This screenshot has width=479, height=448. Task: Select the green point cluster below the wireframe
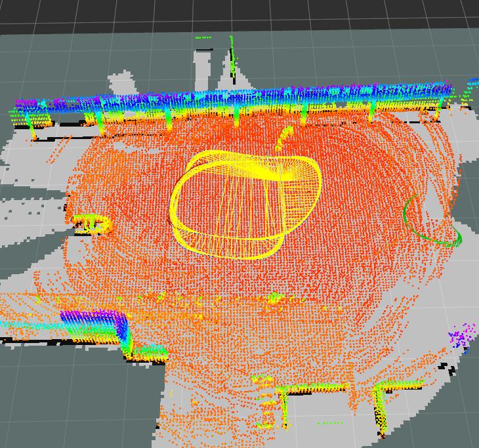pos(274,299)
